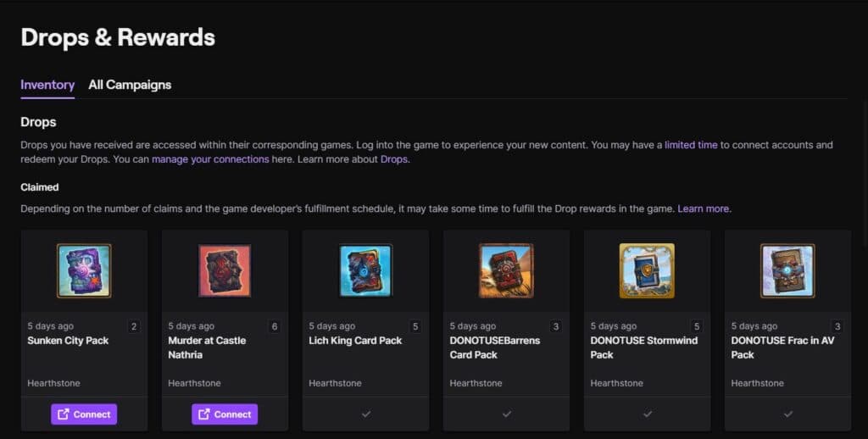Click the Lich King Card Pack image
Image resolution: width=868 pixels, height=439 pixels.
coord(365,270)
